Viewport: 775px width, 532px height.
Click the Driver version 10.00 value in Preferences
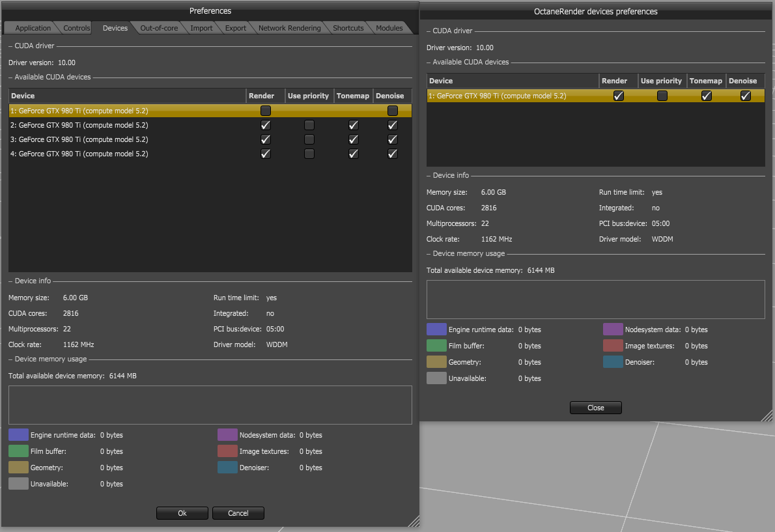pos(66,63)
